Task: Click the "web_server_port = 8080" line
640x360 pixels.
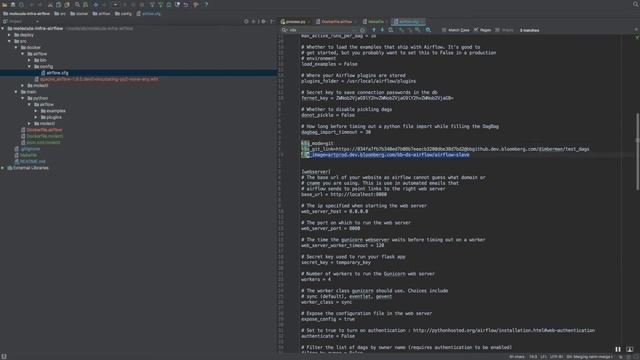Action: tap(331, 229)
